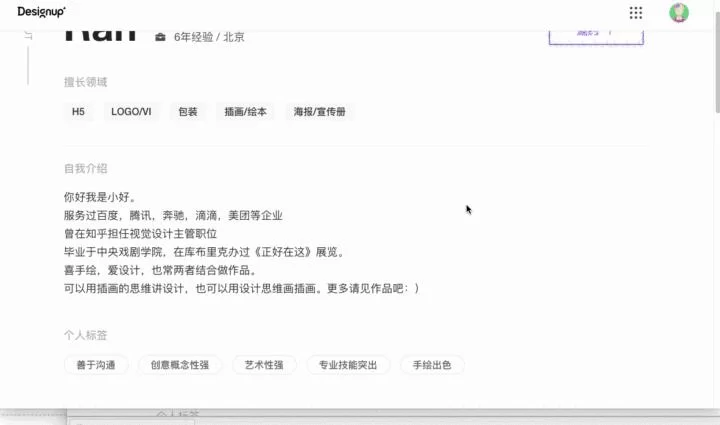Screen dimensions: 720x425
Task: Click the 手绘出色 personal tag
Action: pyautogui.click(x=432, y=365)
